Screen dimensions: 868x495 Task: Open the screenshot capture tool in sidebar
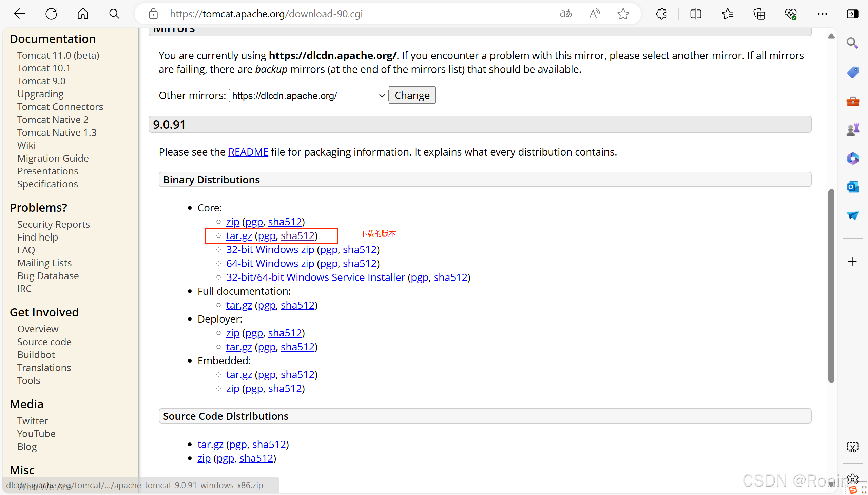click(853, 447)
